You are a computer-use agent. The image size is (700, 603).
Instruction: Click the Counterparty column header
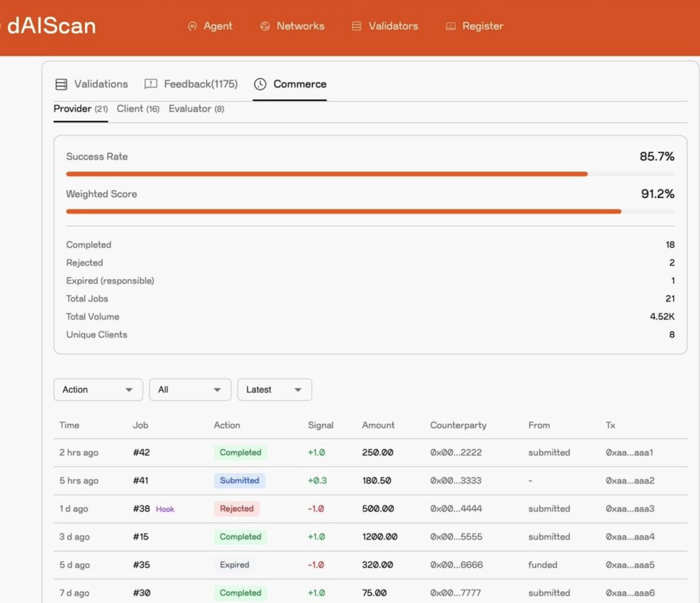pos(459,425)
